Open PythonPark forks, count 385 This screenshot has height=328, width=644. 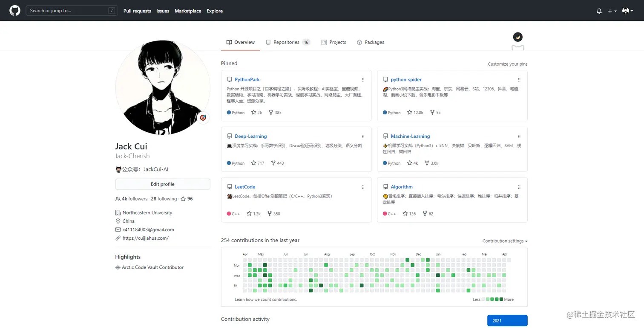point(275,113)
